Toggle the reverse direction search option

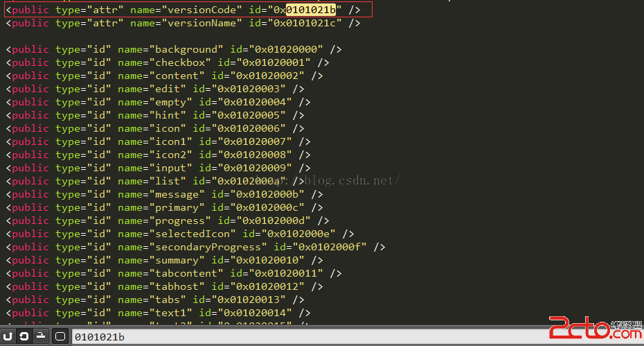click(x=8, y=336)
